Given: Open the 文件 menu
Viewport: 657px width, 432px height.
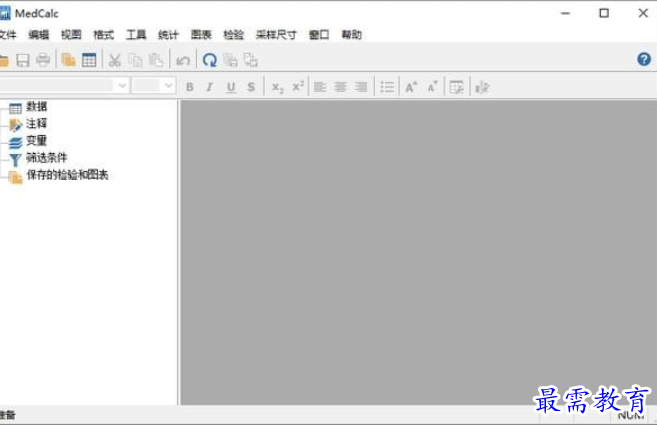Looking at the screenshot, I should coord(7,35).
